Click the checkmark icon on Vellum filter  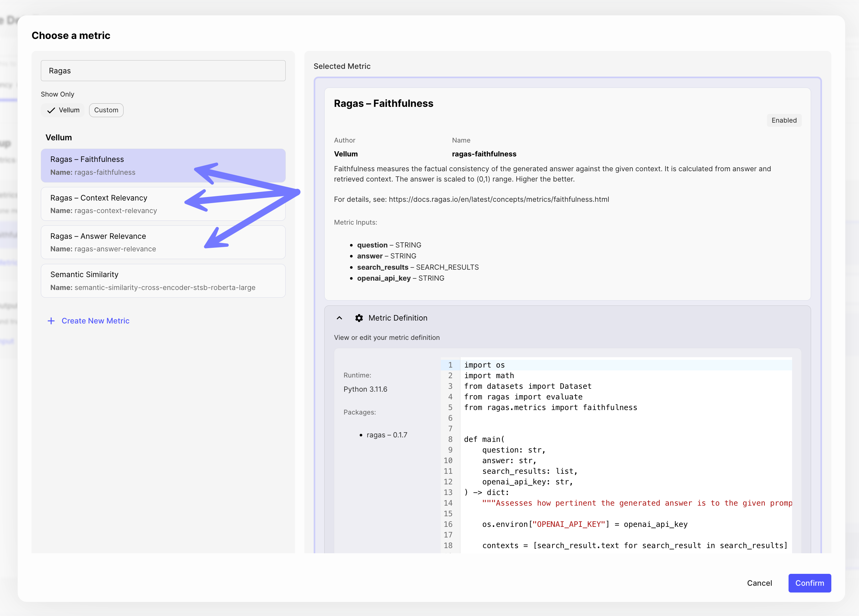pos(51,110)
